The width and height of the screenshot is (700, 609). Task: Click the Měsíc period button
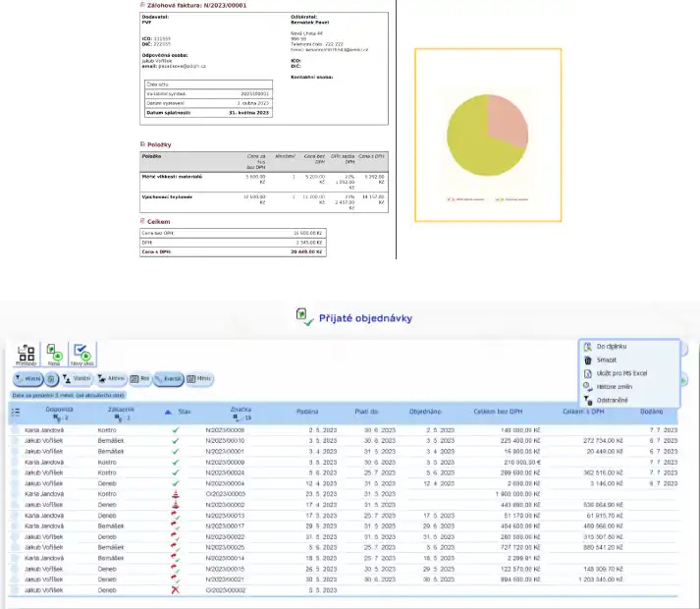click(203, 378)
